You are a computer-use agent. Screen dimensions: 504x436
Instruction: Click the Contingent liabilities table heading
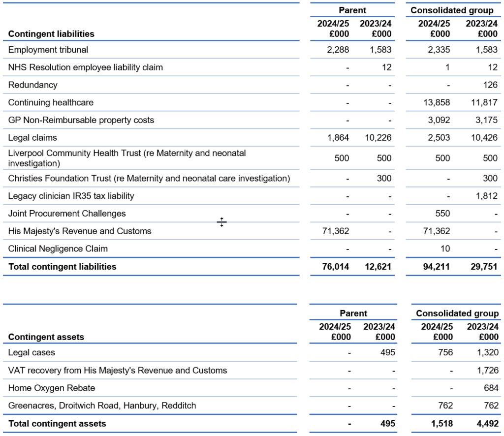pyautogui.click(x=51, y=34)
